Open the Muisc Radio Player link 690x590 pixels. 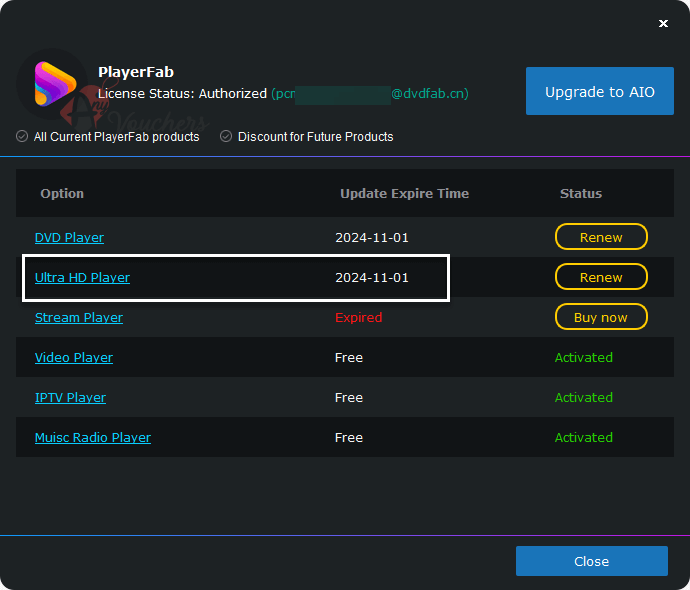(x=93, y=438)
